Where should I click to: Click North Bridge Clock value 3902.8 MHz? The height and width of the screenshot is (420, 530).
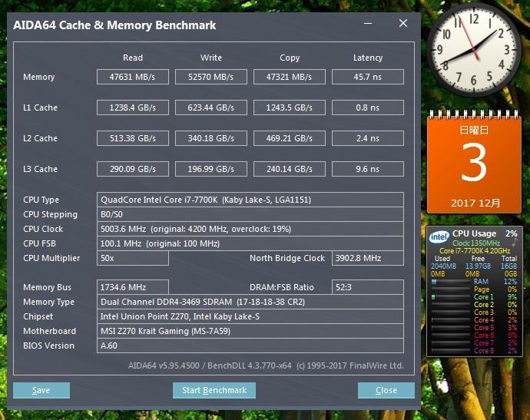368,258
